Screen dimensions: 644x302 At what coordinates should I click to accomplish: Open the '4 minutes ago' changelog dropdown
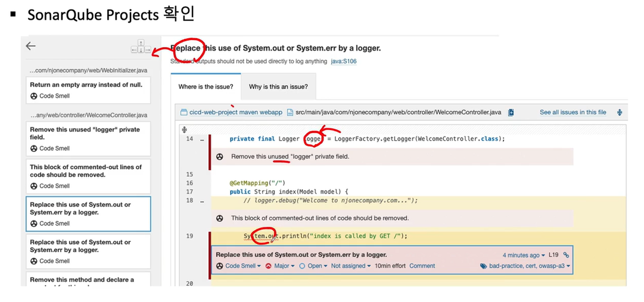point(524,255)
